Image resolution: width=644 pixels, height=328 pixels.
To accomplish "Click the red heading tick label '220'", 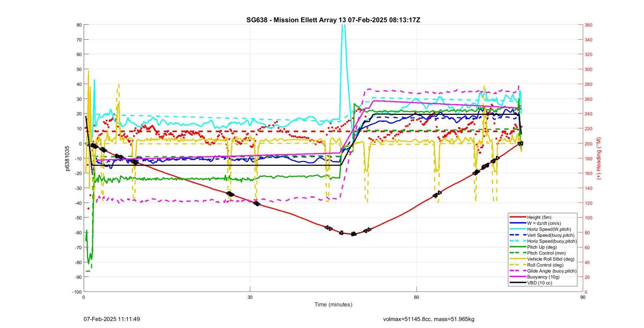I will [589, 129].
